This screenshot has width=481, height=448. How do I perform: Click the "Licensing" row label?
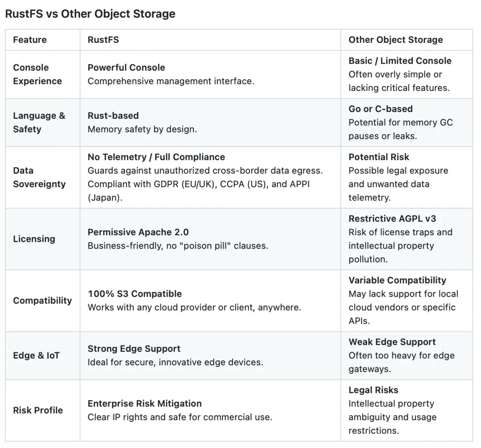click(x=34, y=239)
